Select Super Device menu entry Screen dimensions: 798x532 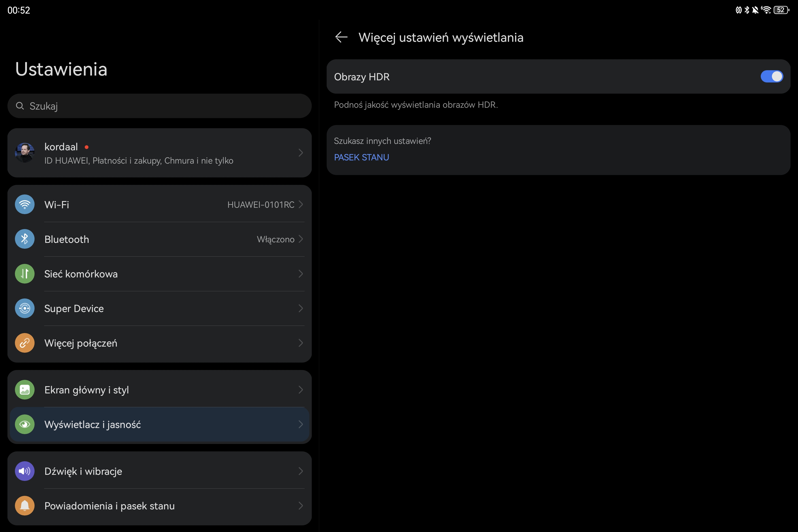point(159,308)
